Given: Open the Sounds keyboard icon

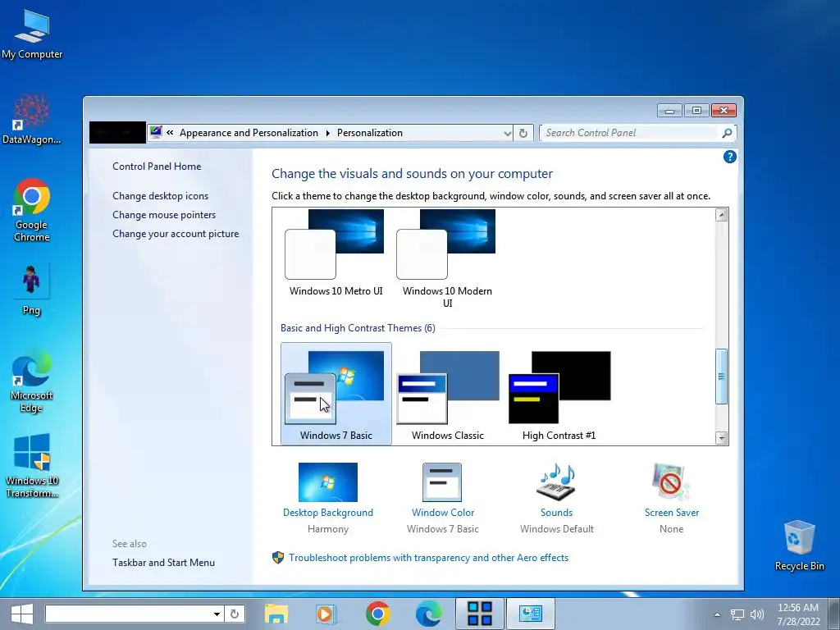Looking at the screenshot, I should click(556, 482).
